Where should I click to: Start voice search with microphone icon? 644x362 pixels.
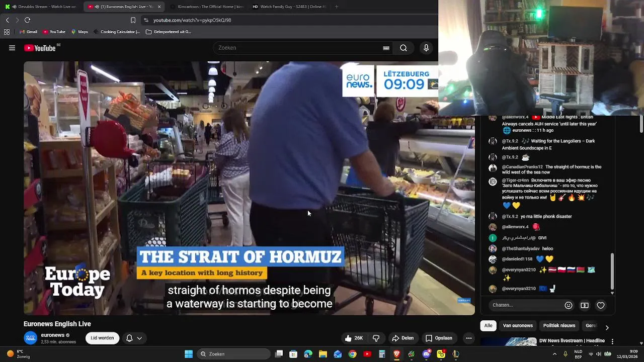(426, 48)
